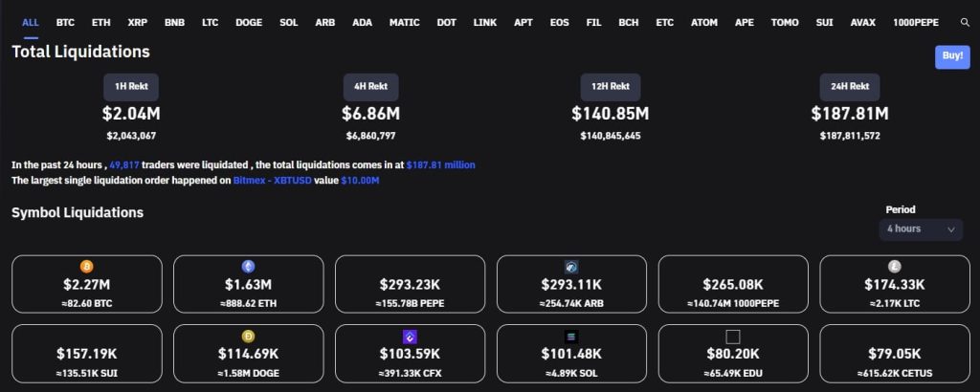Click the Solana coin icon
The width and height of the screenshot is (980, 392).
point(571,338)
